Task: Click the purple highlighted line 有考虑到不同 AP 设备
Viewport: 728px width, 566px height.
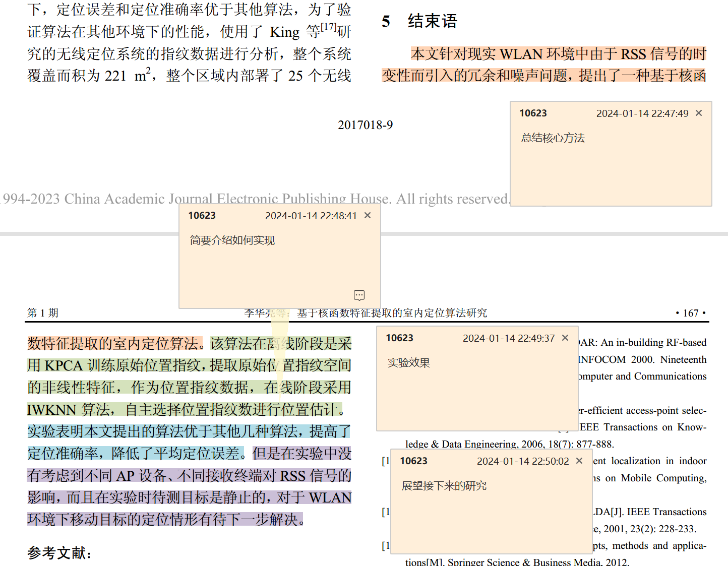Action: point(189,475)
